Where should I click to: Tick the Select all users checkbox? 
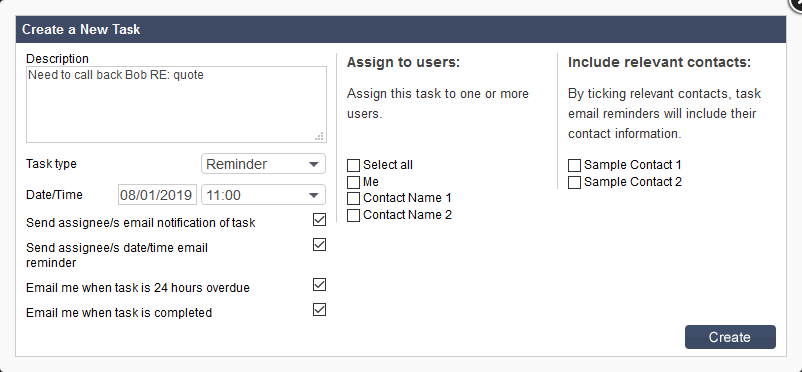tap(353, 165)
